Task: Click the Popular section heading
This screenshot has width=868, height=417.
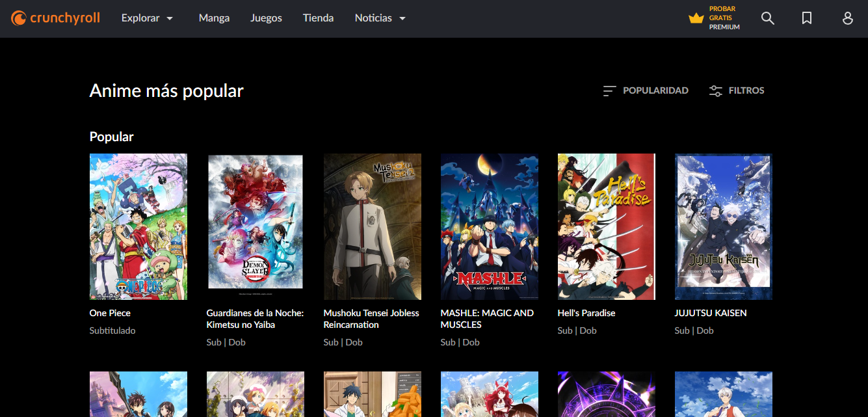Action: point(111,137)
